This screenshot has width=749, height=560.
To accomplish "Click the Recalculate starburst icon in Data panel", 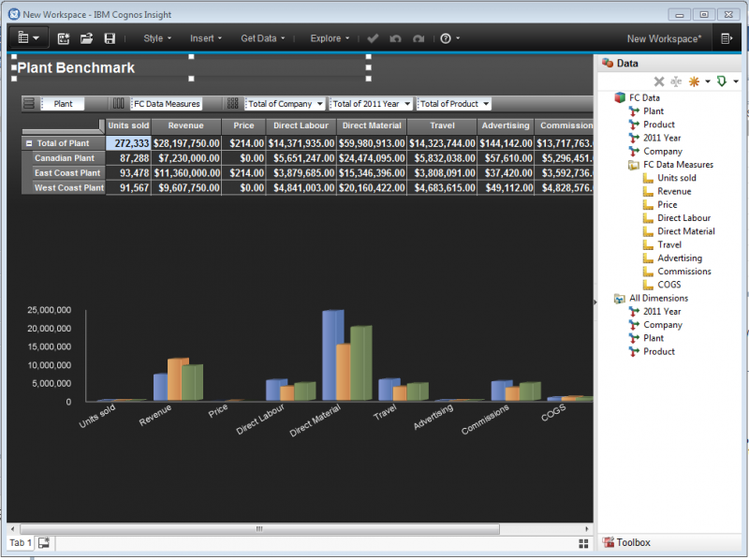I will (x=694, y=81).
